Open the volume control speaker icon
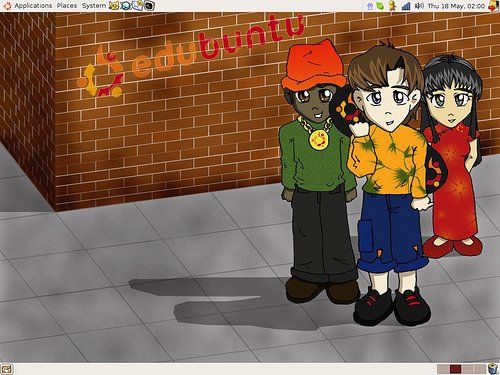The width and height of the screenshot is (500, 375). [x=419, y=6]
